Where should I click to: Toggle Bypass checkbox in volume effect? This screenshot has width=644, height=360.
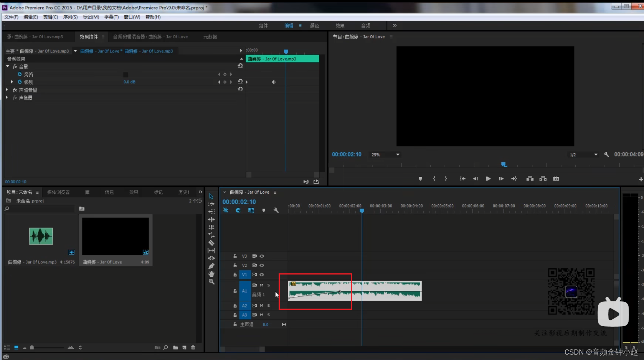pos(125,74)
